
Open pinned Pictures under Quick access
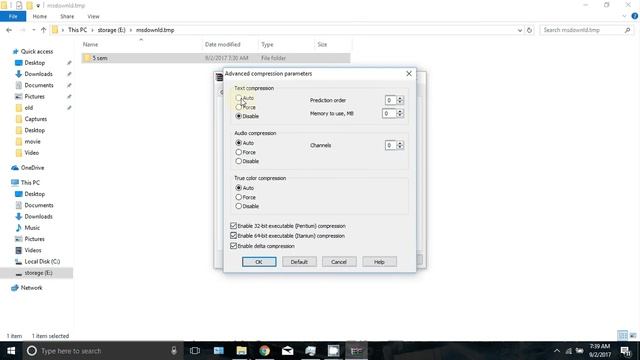point(34,96)
